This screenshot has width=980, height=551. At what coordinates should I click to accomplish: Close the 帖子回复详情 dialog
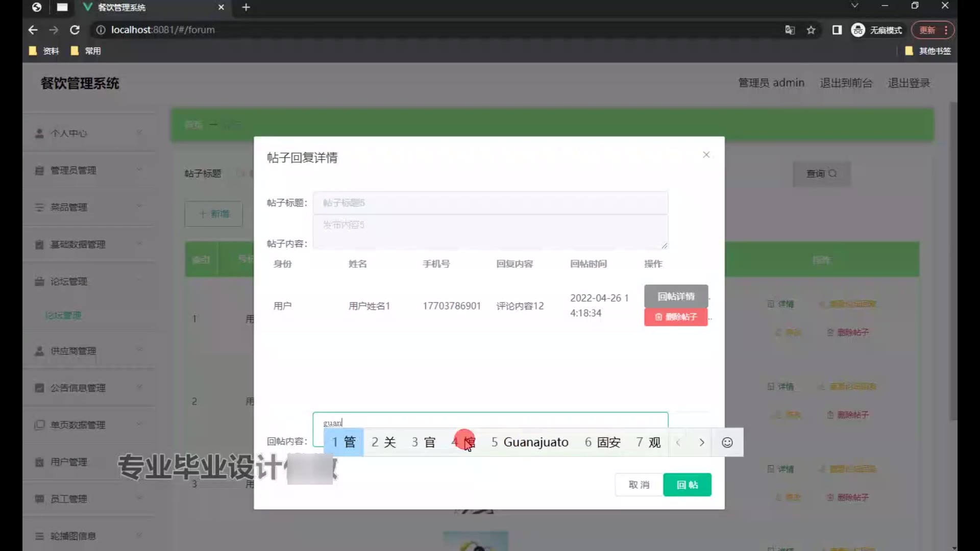706,155
